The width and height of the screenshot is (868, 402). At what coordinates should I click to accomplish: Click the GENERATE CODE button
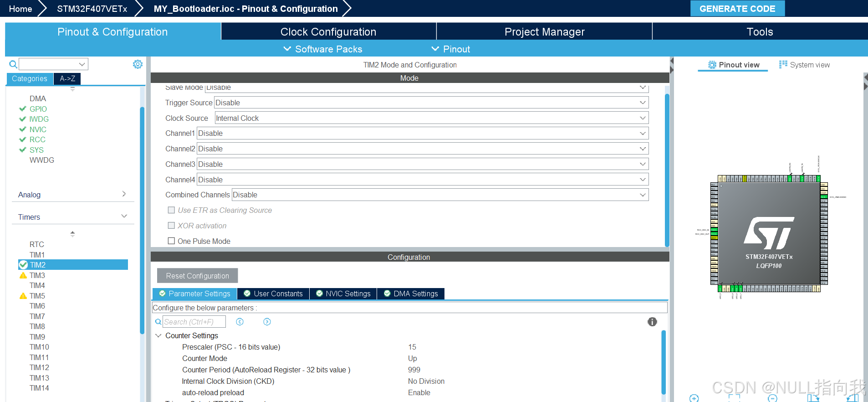point(737,9)
